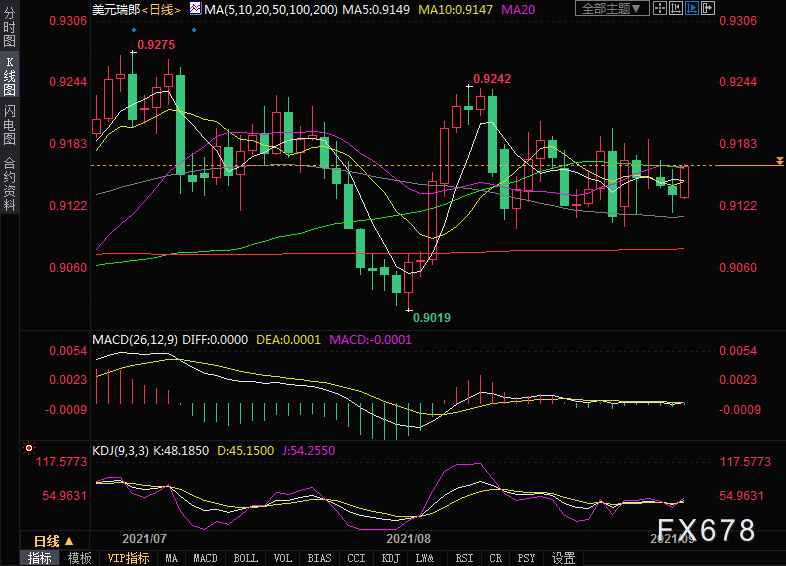
Task: Click the crosshair cursor icon in top toolbar
Action: pos(660,8)
